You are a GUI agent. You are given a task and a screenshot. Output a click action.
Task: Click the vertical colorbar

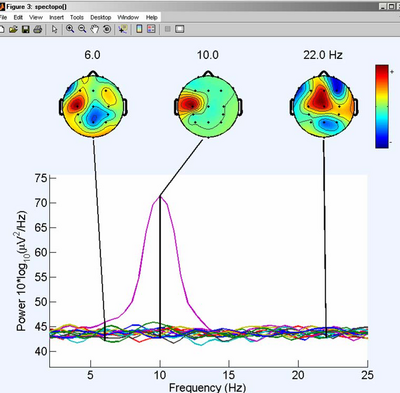click(x=382, y=106)
